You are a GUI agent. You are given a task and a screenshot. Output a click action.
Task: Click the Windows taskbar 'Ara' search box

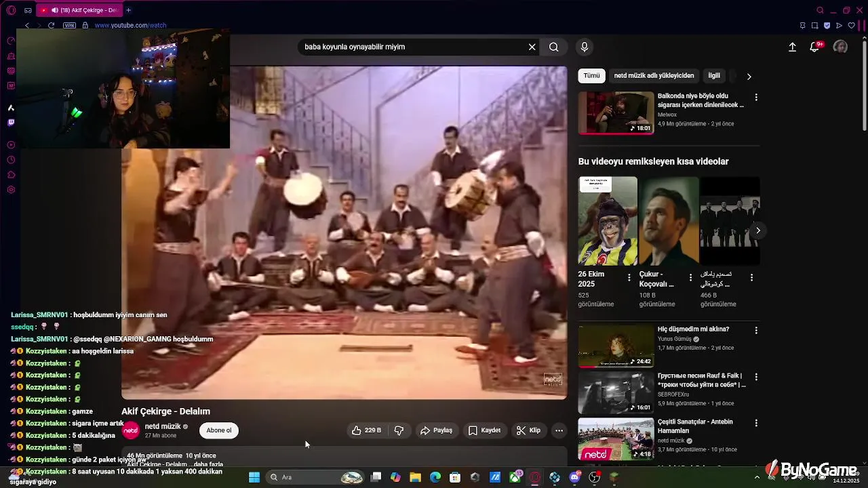click(x=315, y=477)
